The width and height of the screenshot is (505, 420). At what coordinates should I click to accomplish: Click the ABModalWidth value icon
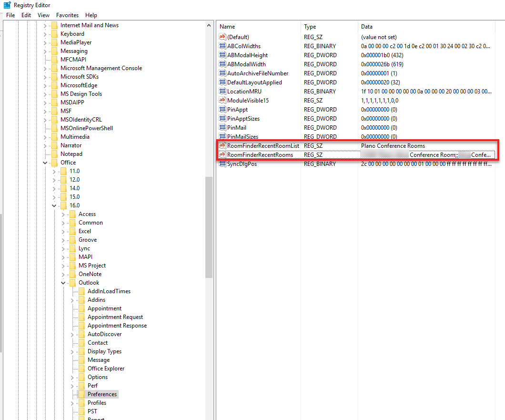click(x=222, y=64)
